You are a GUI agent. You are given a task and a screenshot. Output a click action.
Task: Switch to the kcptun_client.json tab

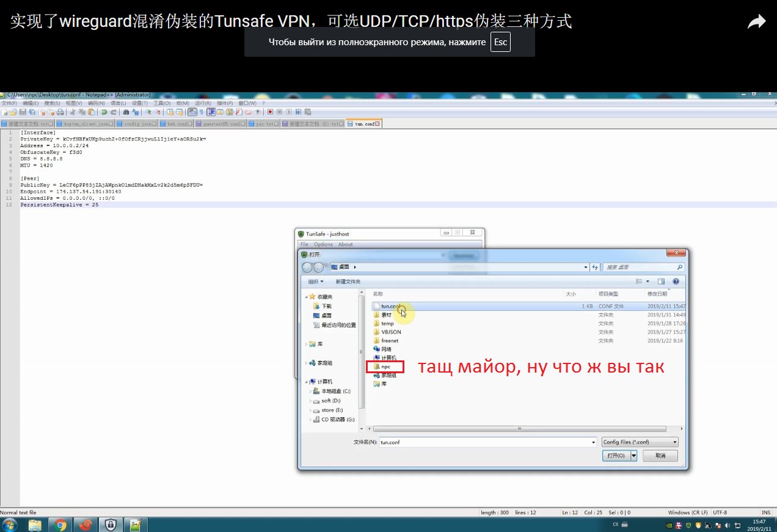click(84, 123)
